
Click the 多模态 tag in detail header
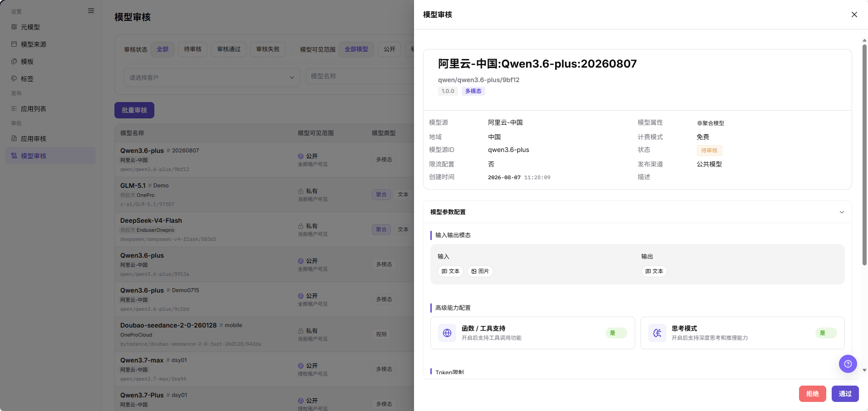tap(473, 91)
